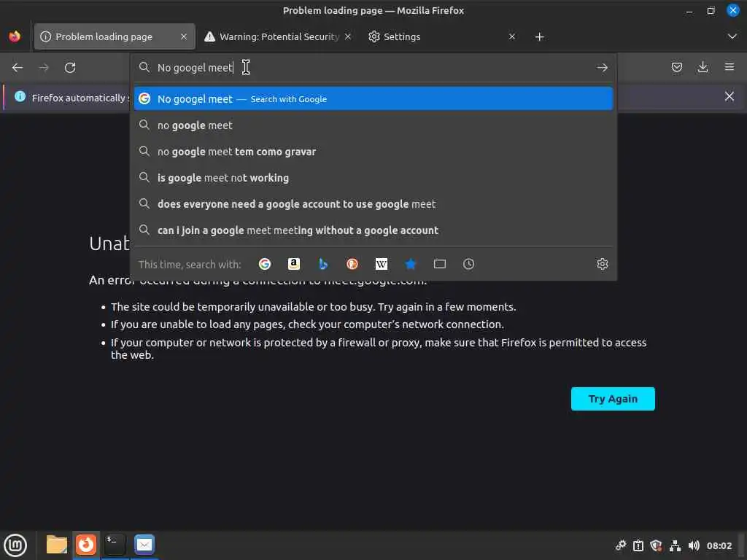Viewport: 747px width, 560px height.
Task: Open the security shield tray icon
Action: (x=657, y=545)
